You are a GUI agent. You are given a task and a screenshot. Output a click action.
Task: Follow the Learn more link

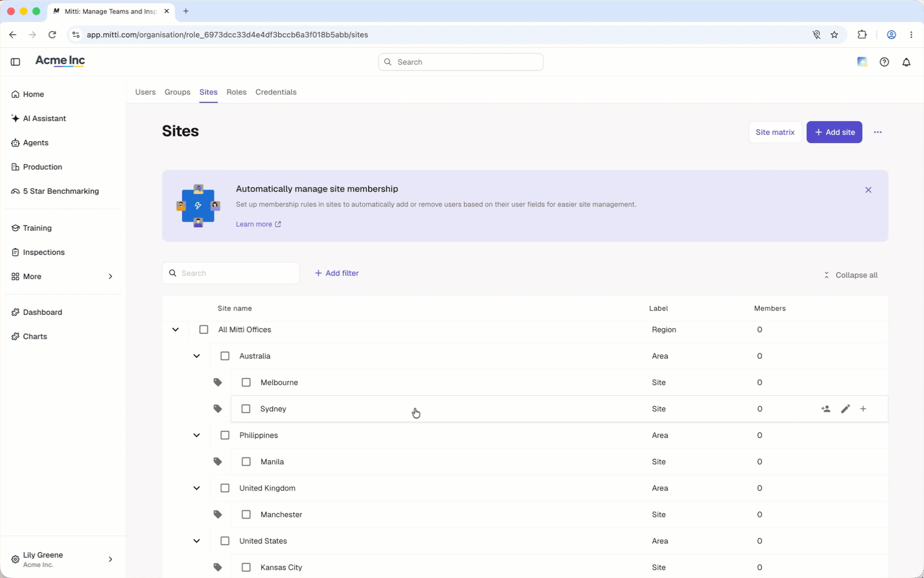tap(258, 224)
